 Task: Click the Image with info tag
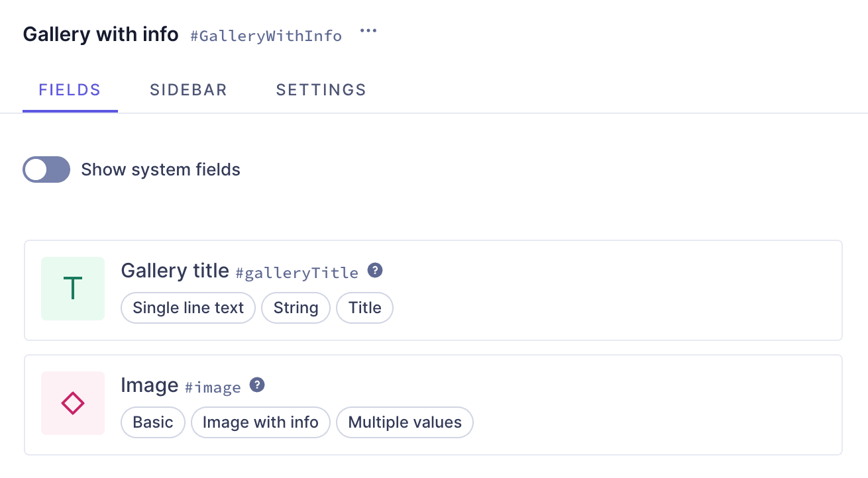tap(260, 422)
